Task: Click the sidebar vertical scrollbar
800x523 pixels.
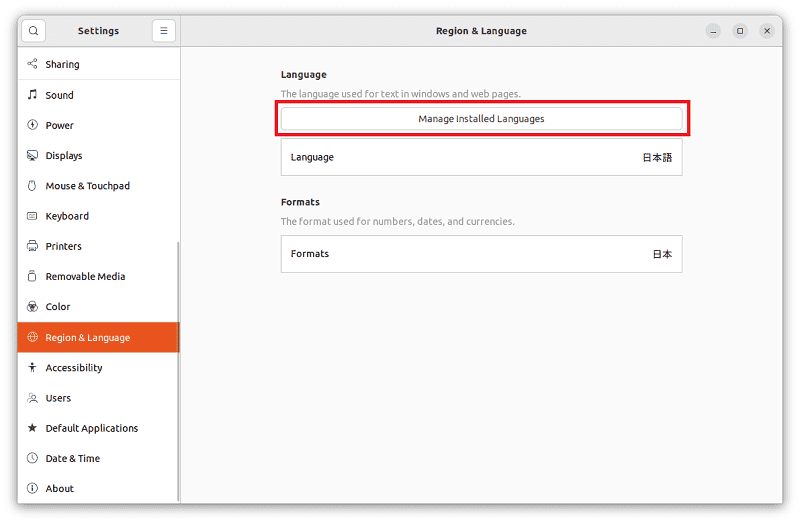Action: pyautogui.click(x=178, y=371)
